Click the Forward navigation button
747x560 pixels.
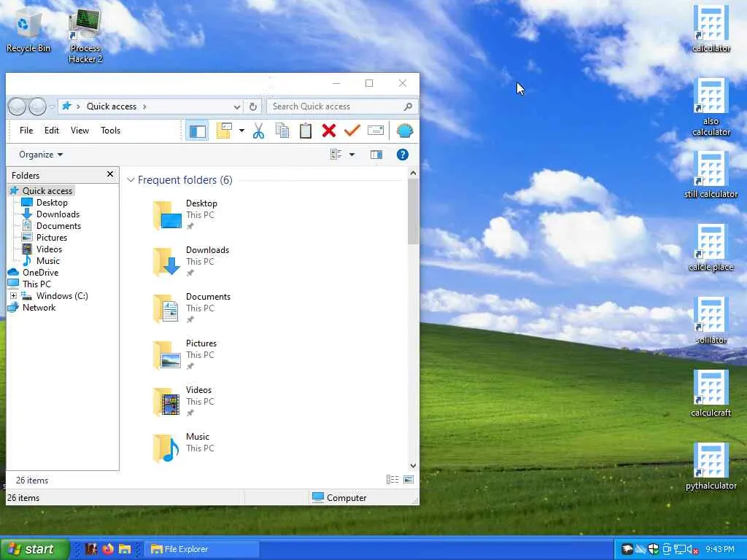37,106
